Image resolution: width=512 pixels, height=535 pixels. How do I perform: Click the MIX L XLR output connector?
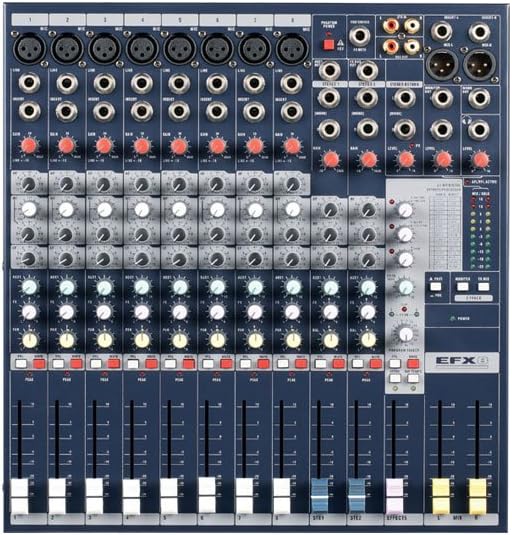tap(442, 64)
